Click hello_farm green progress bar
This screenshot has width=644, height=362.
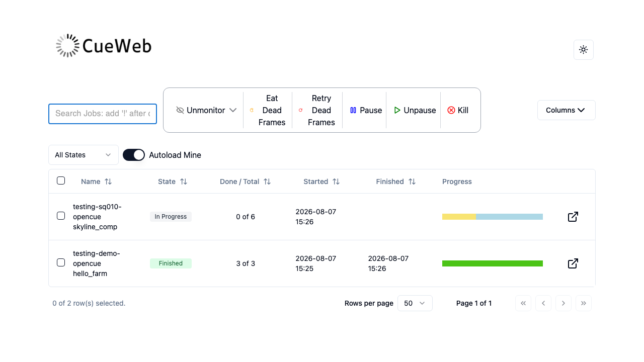point(493,263)
